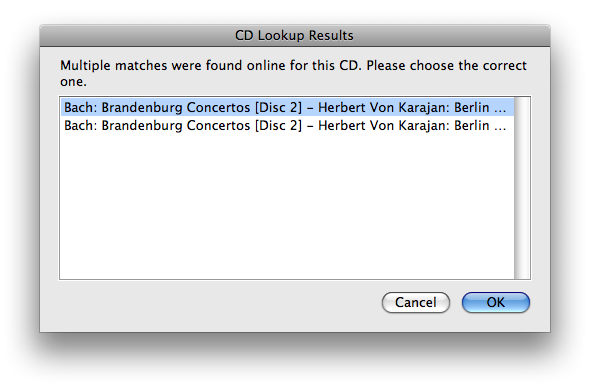The image size is (590, 387).
Task: Click "[Disc 2]" in the highlighted row
Action: [278, 108]
